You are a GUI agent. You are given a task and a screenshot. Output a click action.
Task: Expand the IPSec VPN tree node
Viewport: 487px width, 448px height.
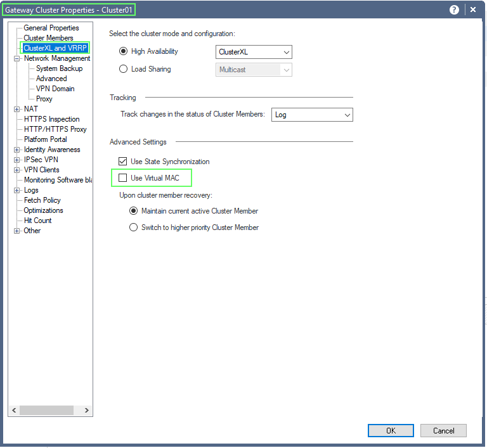coord(16,160)
